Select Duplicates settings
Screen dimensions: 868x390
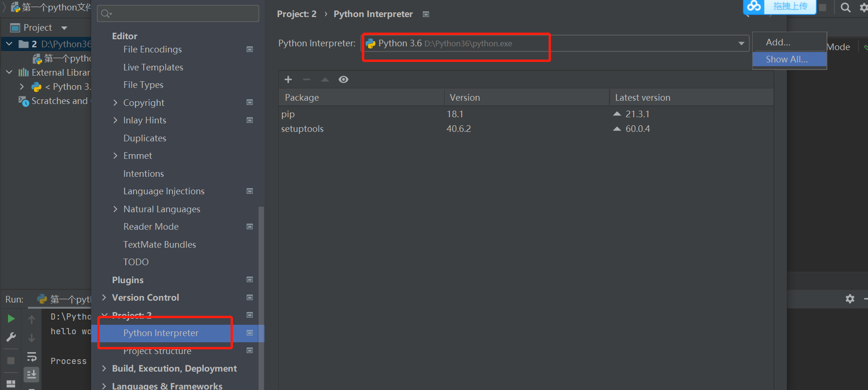145,138
